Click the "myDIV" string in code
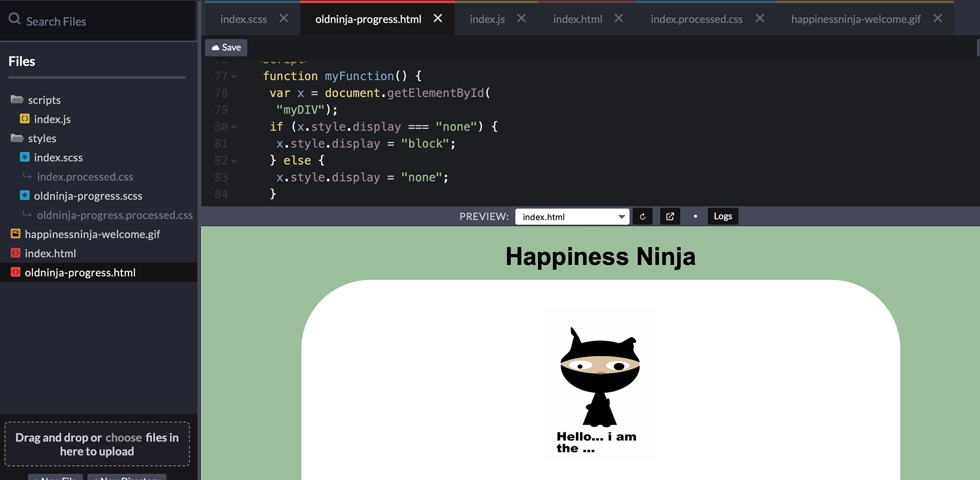This screenshot has width=980, height=480. click(x=301, y=110)
